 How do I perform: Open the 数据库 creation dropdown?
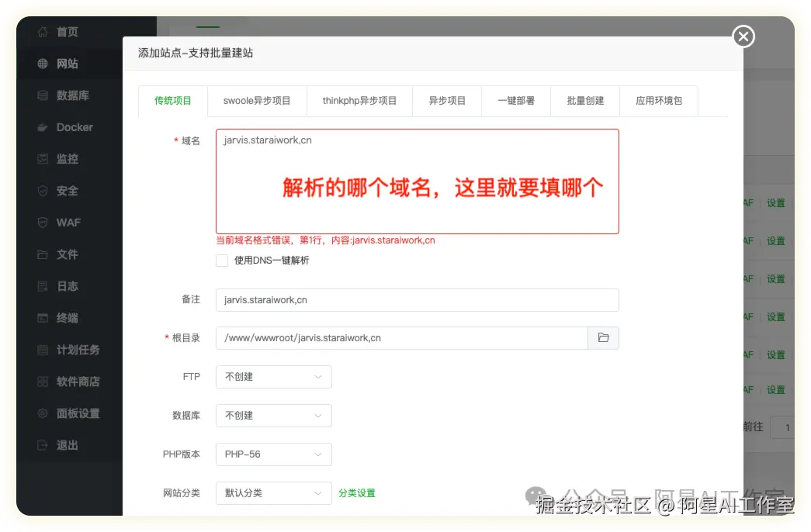273,416
